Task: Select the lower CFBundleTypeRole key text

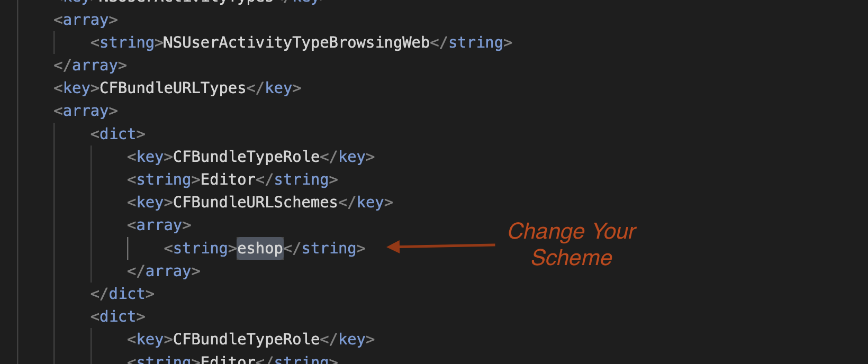Action: click(x=246, y=339)
